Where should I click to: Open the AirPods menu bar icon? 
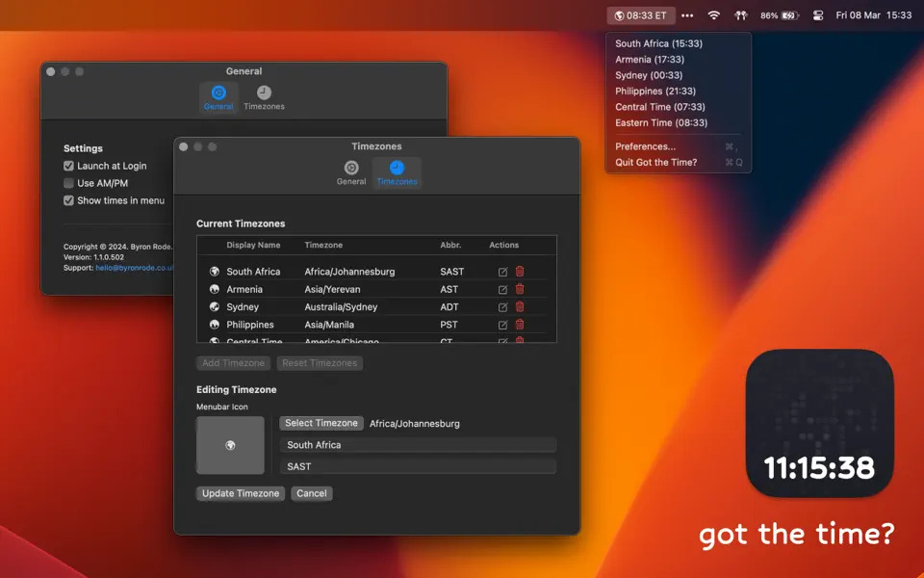pyautogui.click(x=741, y=16)
